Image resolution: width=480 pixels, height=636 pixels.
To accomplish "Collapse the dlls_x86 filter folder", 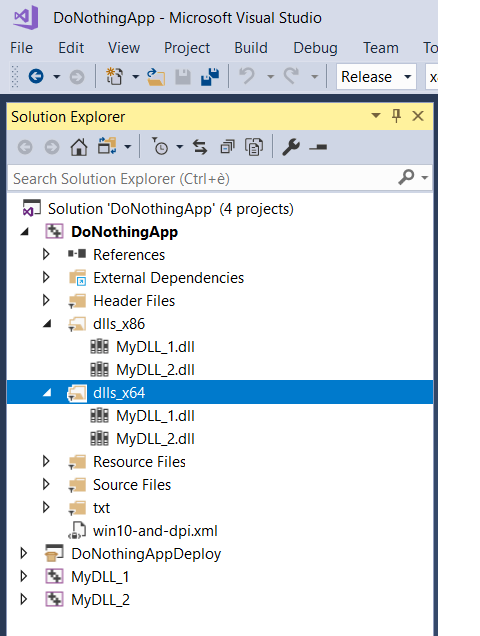I will [47, 324].
